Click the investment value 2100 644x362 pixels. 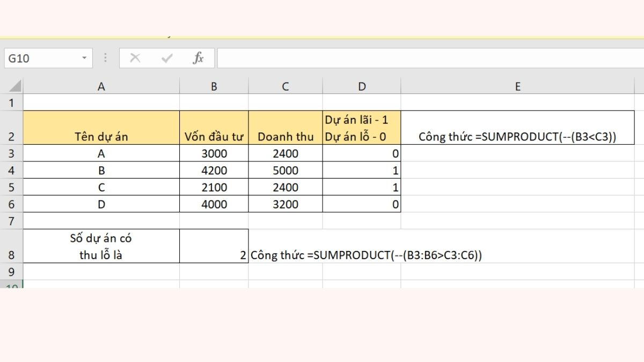point(214,187)
